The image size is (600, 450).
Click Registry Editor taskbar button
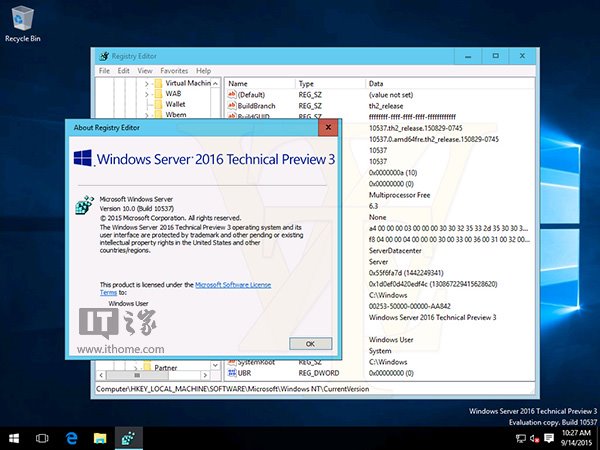(x=129, y=438)
